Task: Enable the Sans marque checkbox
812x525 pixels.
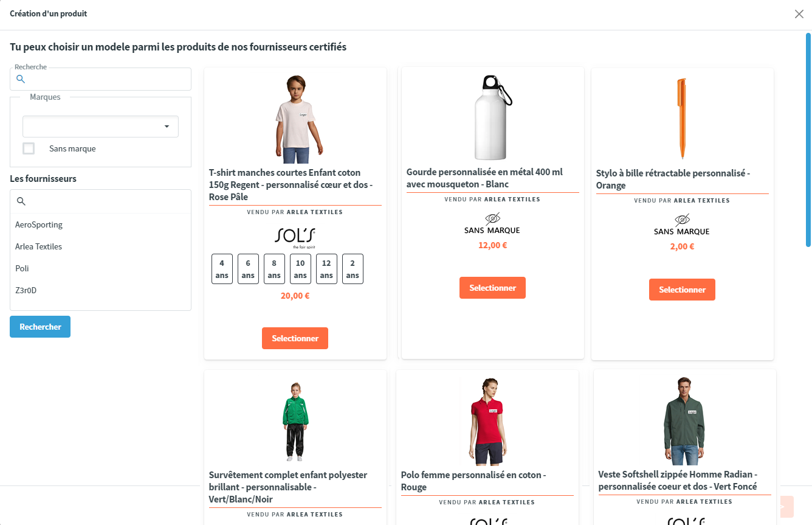Action: (x=29, y=148)
